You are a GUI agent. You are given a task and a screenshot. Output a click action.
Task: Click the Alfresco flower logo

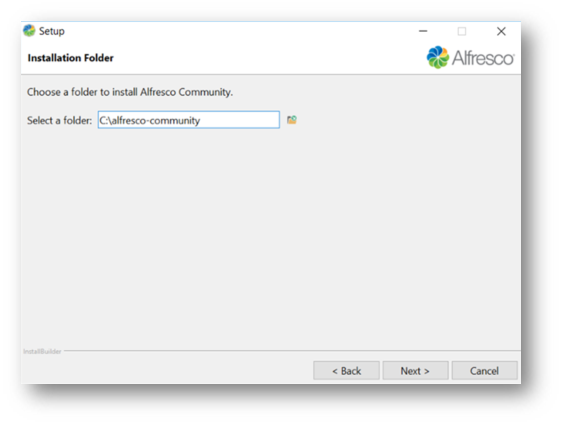coord(437,57)
